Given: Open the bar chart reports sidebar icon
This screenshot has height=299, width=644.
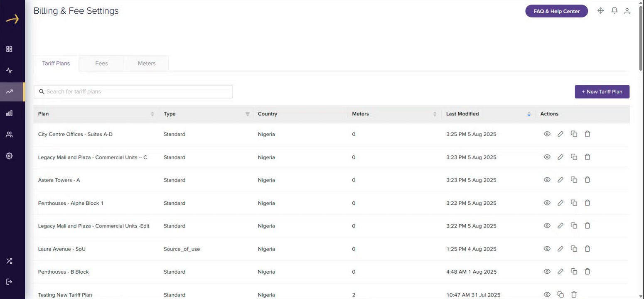Looking at the screenshot, I should tap(9, 113).
